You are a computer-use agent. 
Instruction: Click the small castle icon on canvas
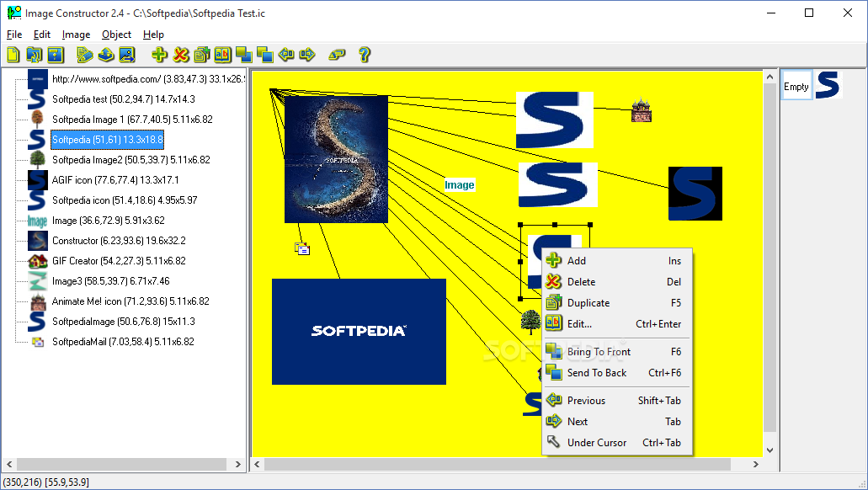pyautogui.click(x=642, y=110)
